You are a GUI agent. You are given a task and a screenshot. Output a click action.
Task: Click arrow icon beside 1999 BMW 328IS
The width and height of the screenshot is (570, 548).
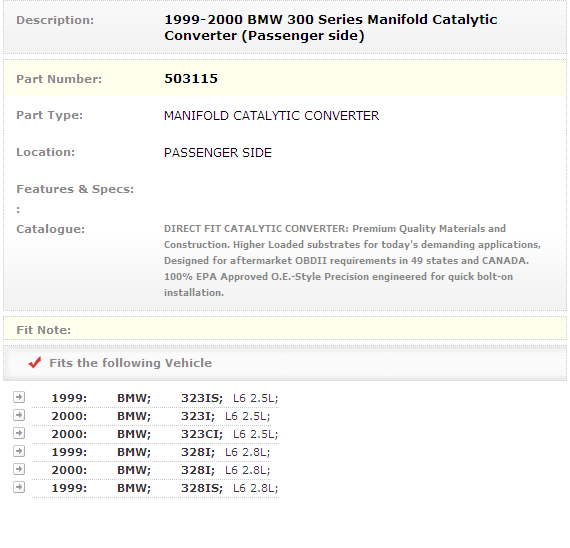19,487
